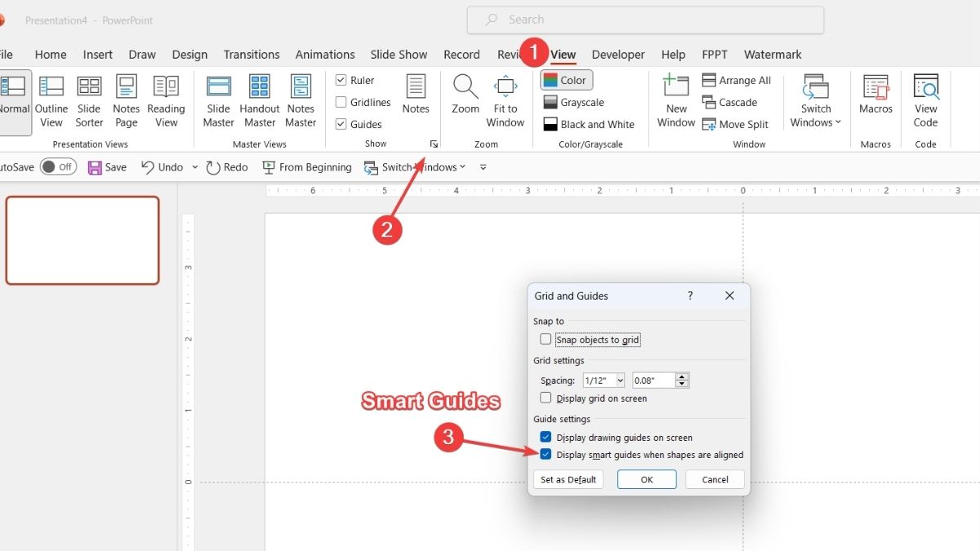Image resolution: width=980 pixels, height=551 pixels.
Task: Open the FPPT tab
Action: point(715,55)
